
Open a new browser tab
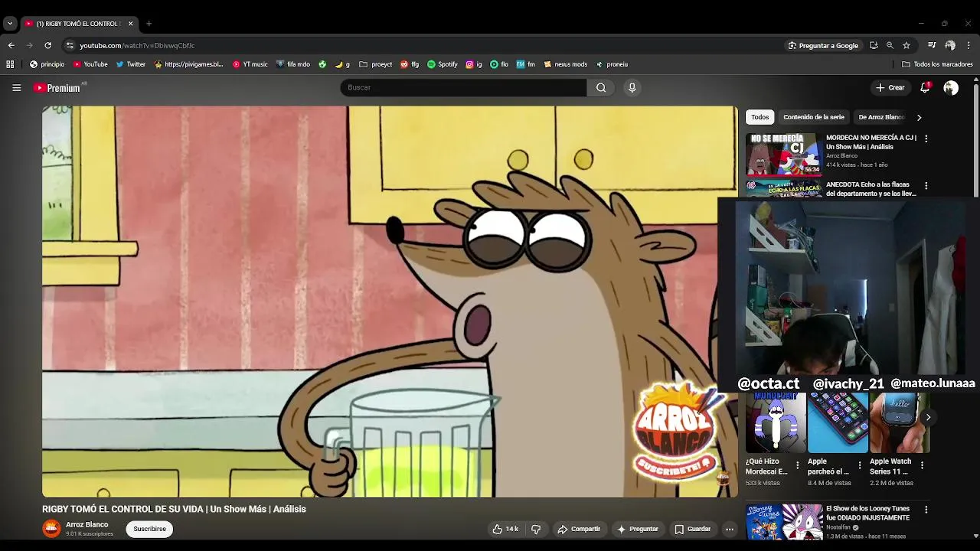pos(149,24)
